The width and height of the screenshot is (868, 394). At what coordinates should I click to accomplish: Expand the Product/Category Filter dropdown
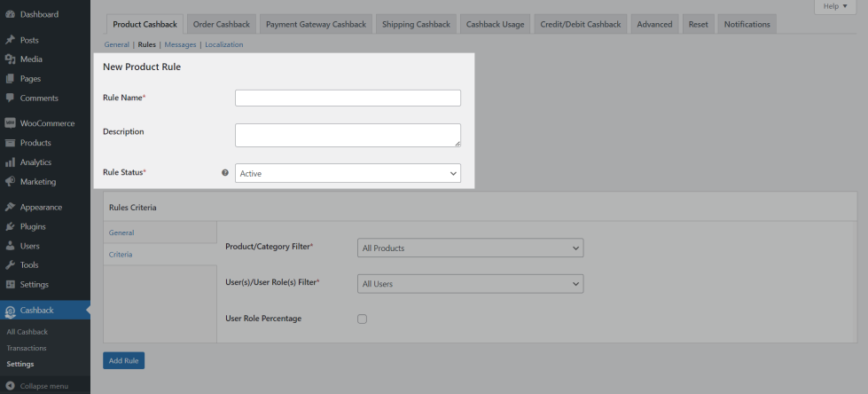pyautogui.click(x=470, y=248)
